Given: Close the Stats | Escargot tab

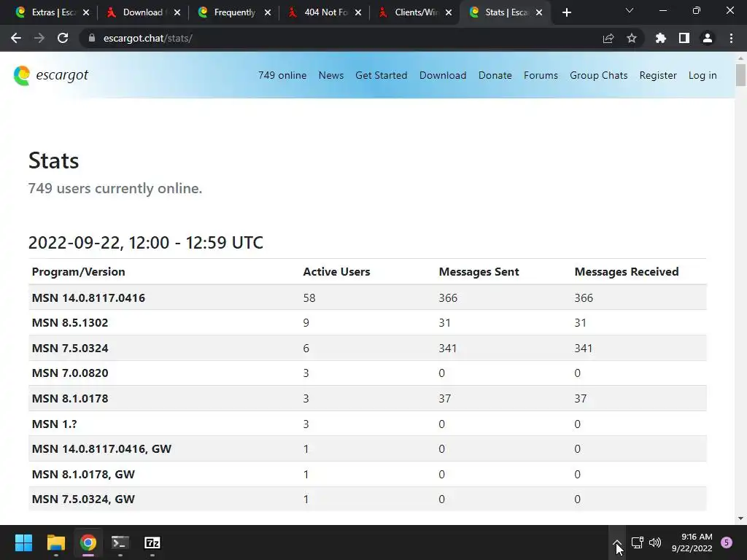Looking at the screenshot, I should click(539, 13).
